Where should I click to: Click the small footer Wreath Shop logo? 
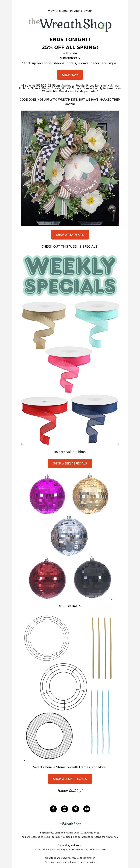pyautogui.click(x=70, y=823)
